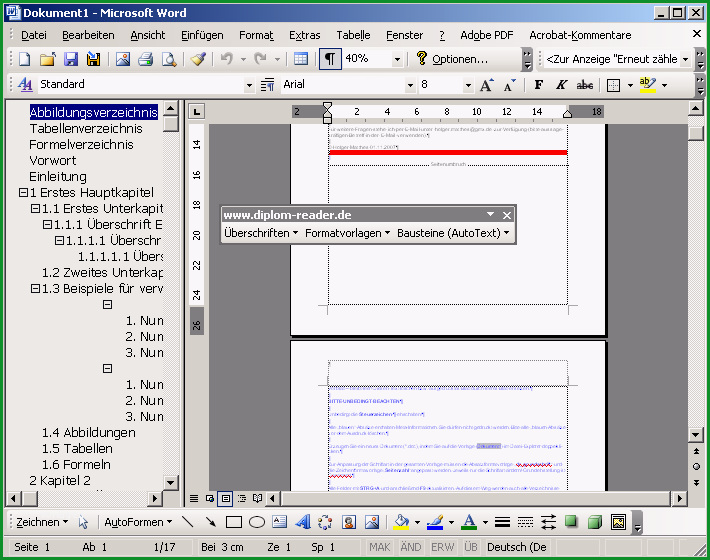The width and height of the screenshot is (710, 560).
Task: Select the rectangle drawing tool
Action: tap(234, 522)
